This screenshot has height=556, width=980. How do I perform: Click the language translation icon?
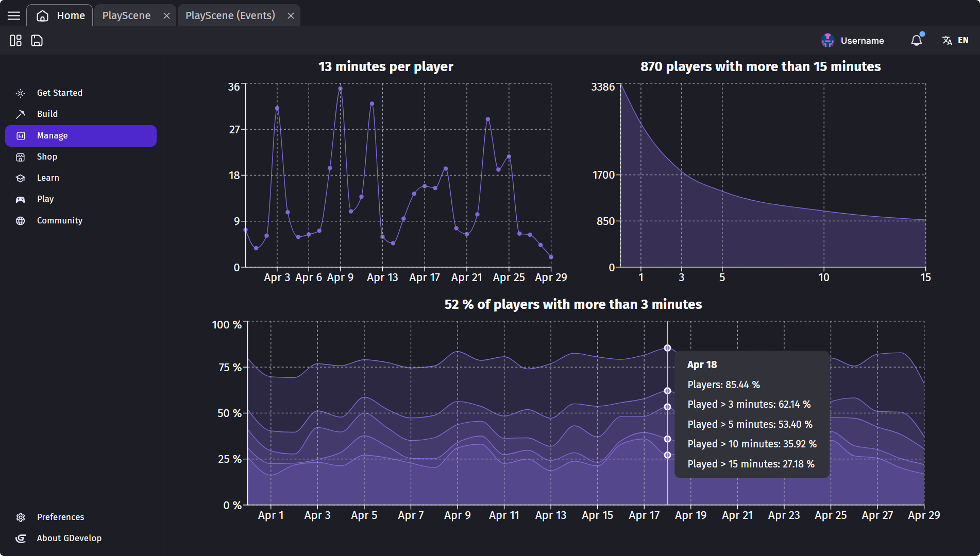pos(947,40)
